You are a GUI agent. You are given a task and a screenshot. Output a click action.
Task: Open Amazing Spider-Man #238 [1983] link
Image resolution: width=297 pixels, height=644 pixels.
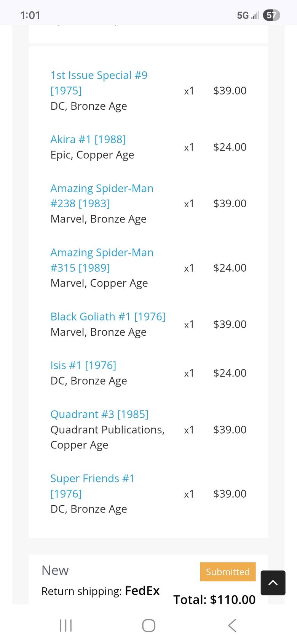point(102,196)
